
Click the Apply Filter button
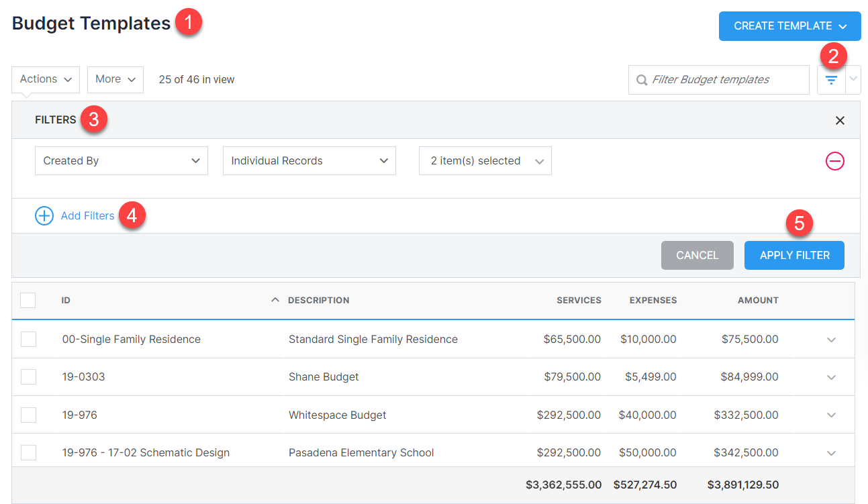794,255
